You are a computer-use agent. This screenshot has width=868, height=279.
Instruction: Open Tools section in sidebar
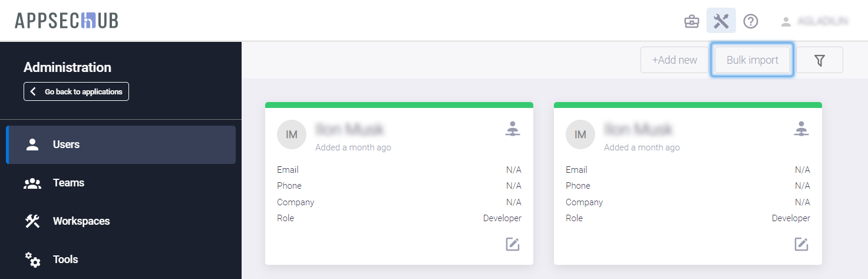[65, 260]
